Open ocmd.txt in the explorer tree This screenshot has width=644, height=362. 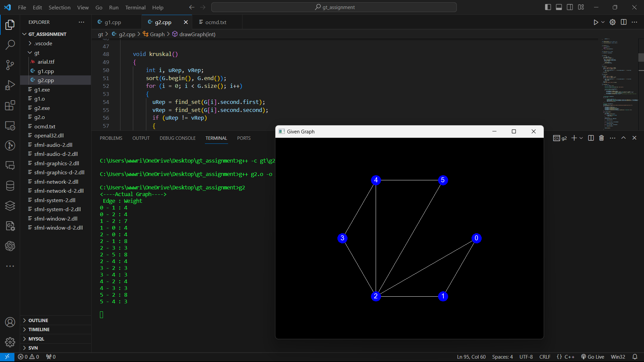45,126
